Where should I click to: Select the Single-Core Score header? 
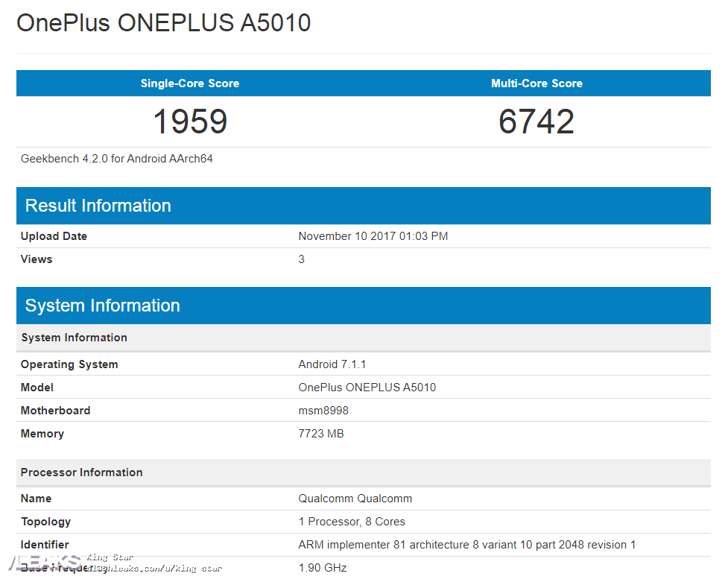click(190, 83)
